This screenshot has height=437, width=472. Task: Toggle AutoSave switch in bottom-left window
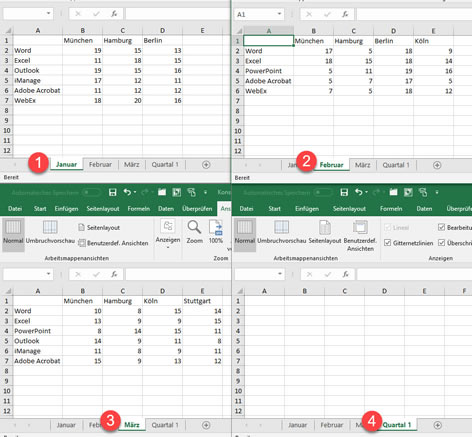pyautogui.click(x=91, y=192)
